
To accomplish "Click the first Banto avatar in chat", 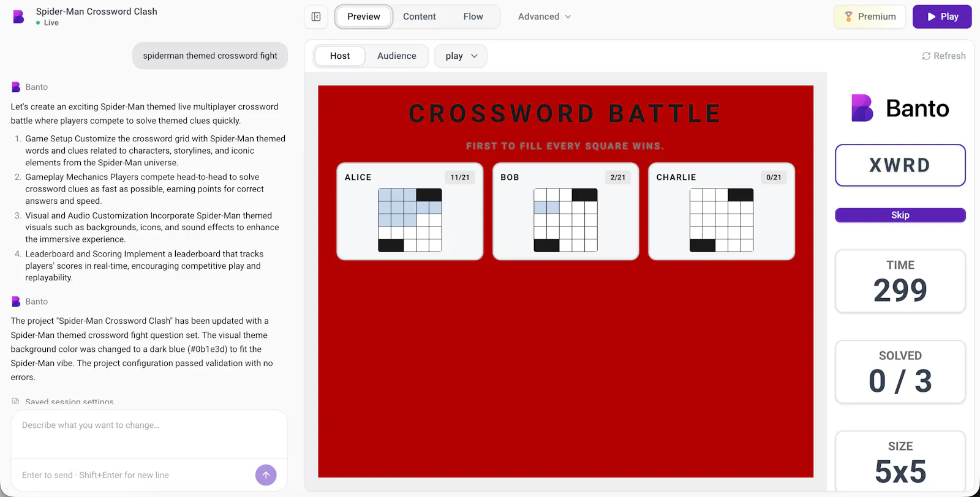I will point(16,87).
